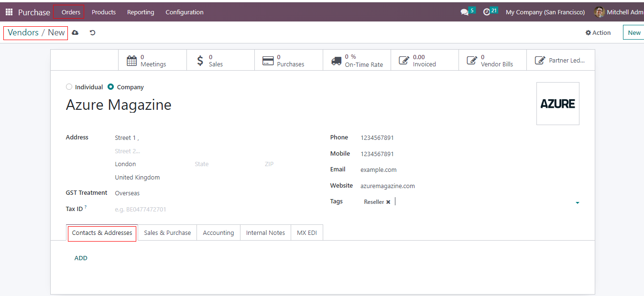Click the AZURE company logo image
The image size is (644, 296).
[557, 104]
